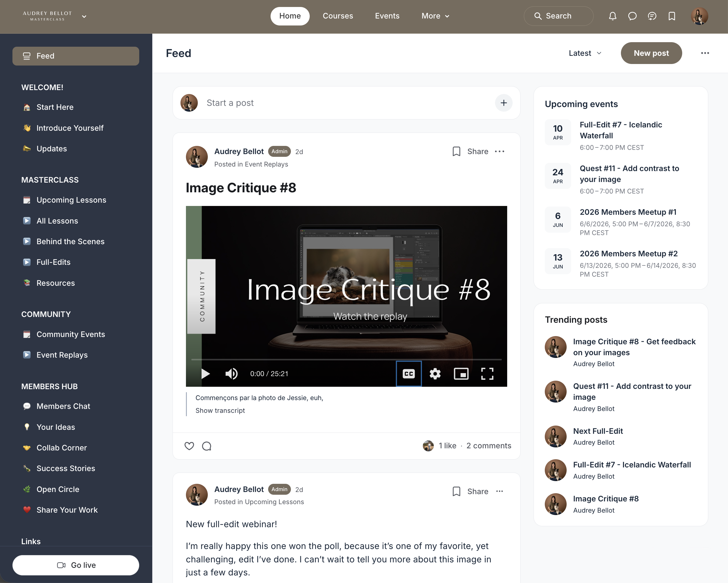Bookmark the Image Critique #8 post
The width and height of the screenshot is (728, 583).
456,152
